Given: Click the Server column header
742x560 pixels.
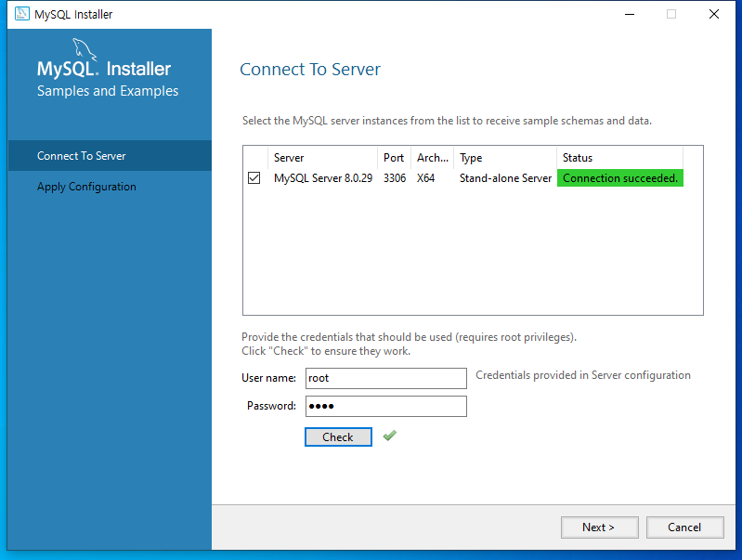Looking at the screenshot, I should 323,158.
